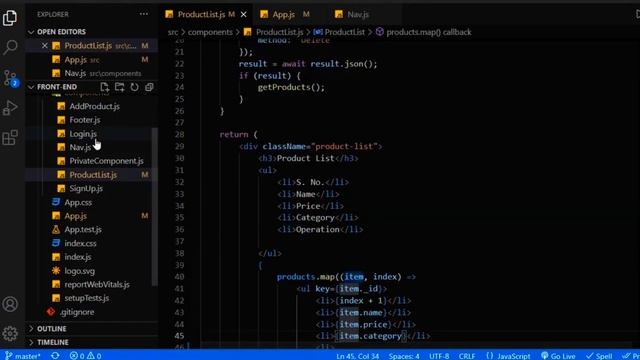Change line ending CRLF
640x360 pixels.
[467, 356]
